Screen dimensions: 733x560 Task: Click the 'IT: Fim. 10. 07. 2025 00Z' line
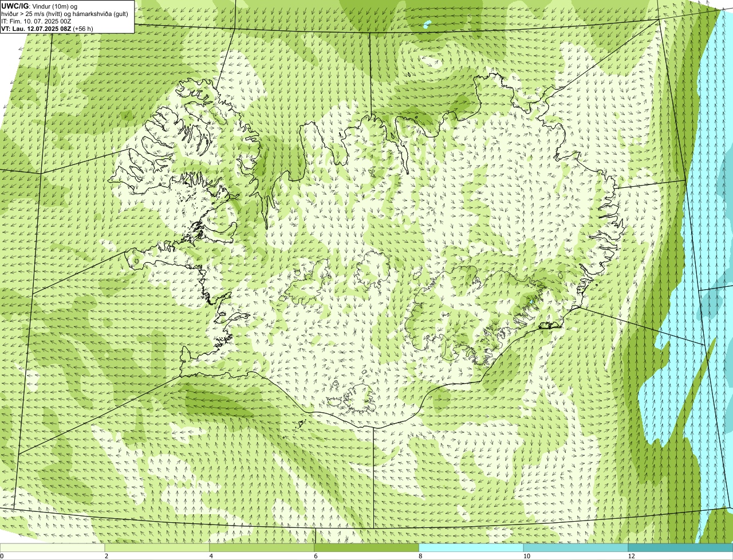click(36, 21)
